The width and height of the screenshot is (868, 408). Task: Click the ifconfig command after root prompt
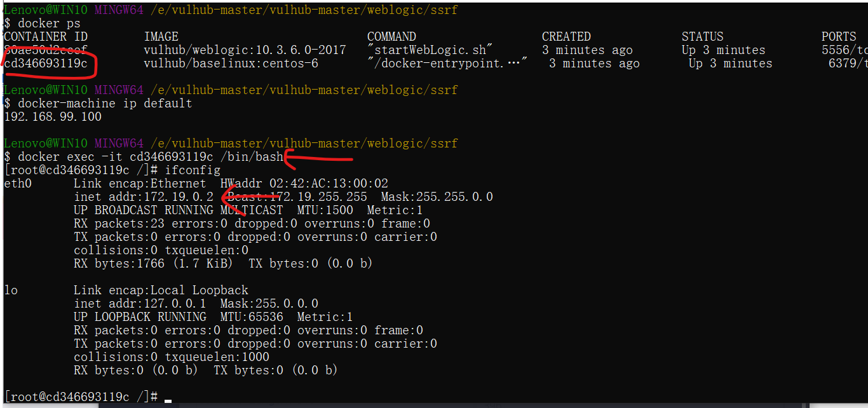pos(193,170)
